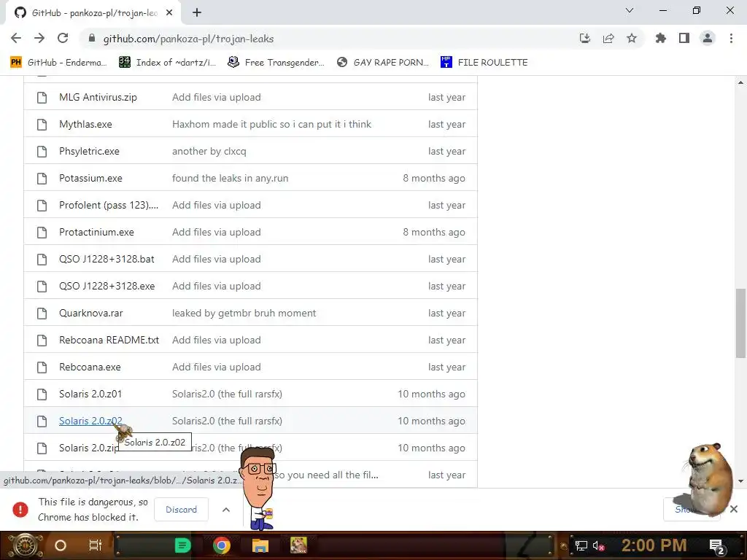Open the FILE ROULETTE bookmark

point(484,63)
